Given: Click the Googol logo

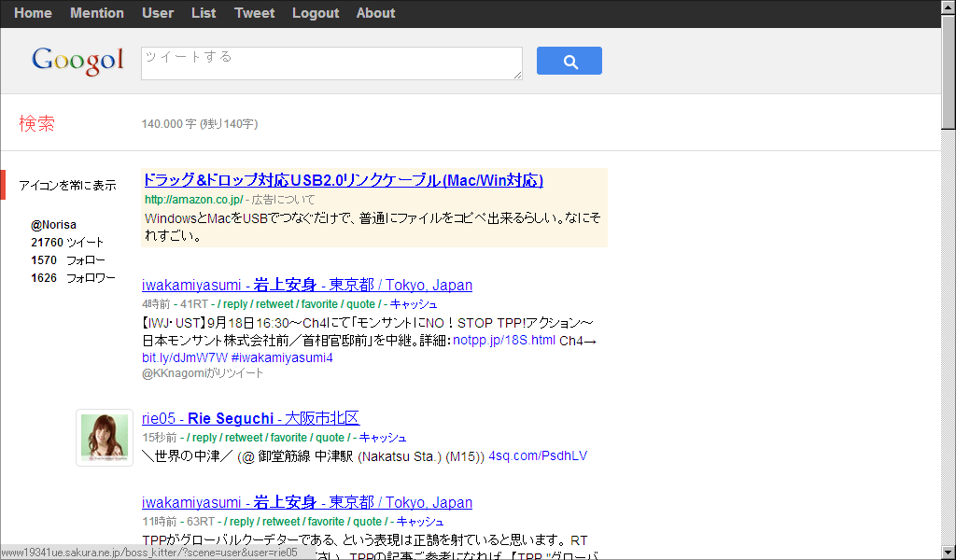Looking at the screenshot, I should pyautogui.click(x=77, y=61).
